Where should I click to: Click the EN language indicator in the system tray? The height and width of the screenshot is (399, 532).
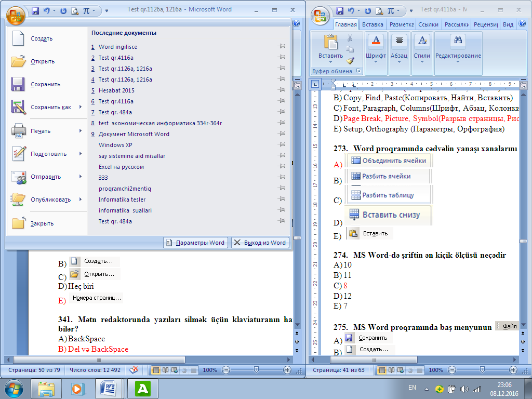tap(412, 388)
